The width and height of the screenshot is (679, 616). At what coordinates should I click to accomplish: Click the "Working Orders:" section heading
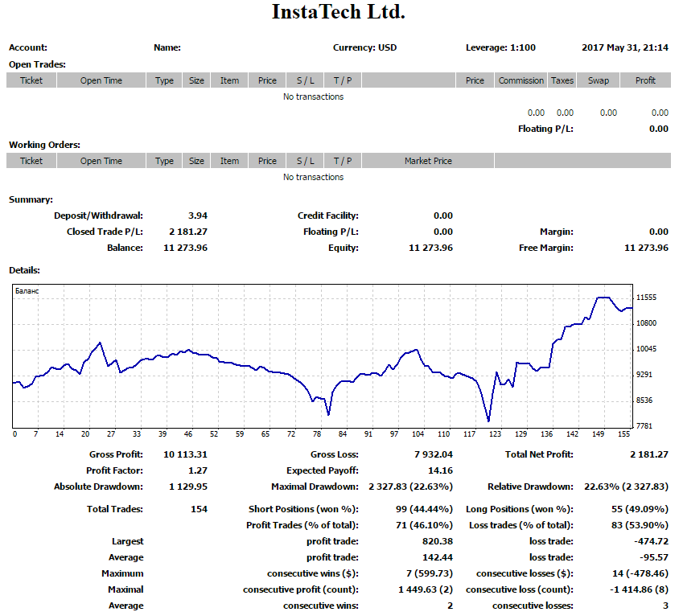[x=44, y=145]
